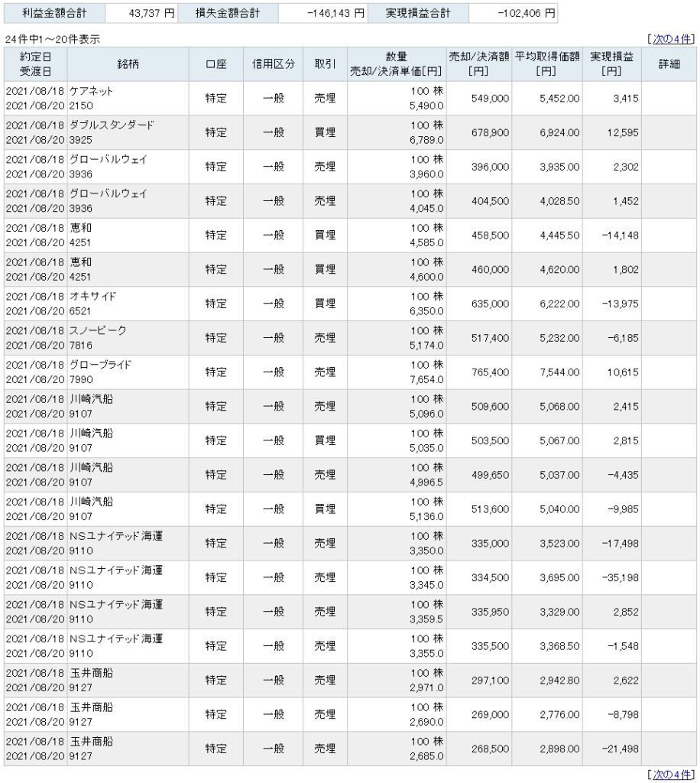Viewport: 700px width, 783px height.
Task: Select the 取引 column header
Action: [x=325, y=64]
